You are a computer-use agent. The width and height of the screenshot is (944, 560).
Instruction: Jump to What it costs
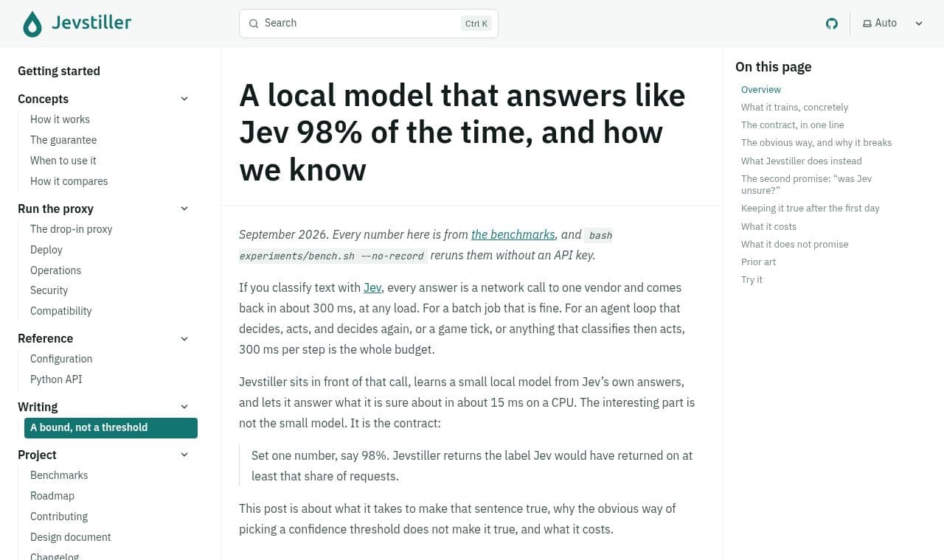click(x=769, y=226)
